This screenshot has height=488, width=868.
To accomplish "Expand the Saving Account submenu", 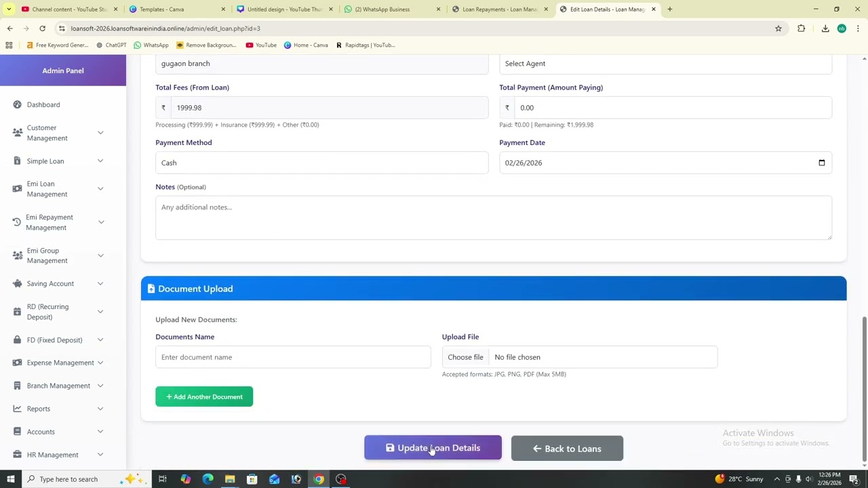I will 100,283.
